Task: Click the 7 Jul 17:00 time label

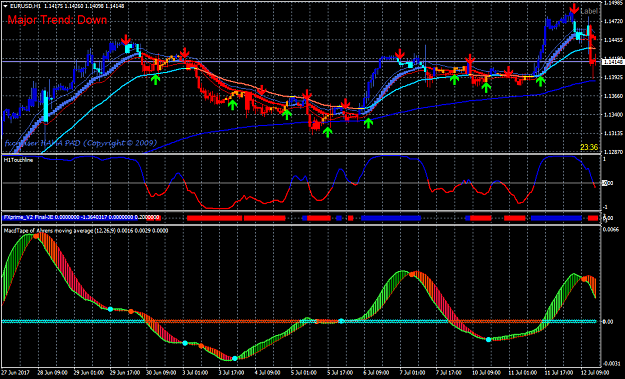Action: point(449,373)
